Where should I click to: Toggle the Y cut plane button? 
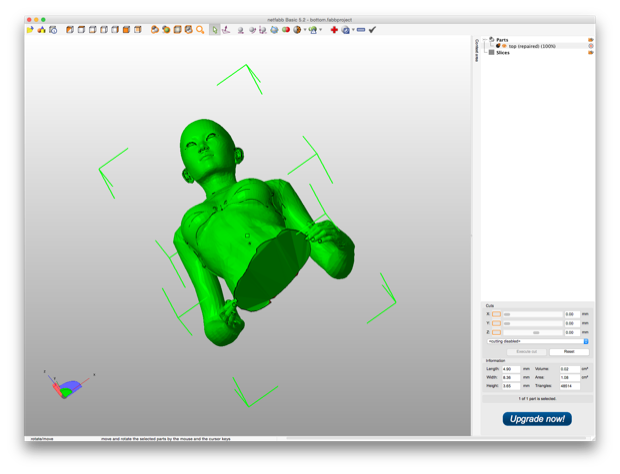tap(496, 323)
